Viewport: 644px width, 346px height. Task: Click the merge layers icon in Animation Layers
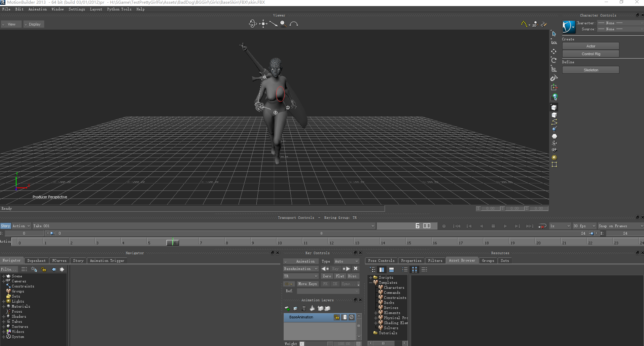(x=312, y=308)
